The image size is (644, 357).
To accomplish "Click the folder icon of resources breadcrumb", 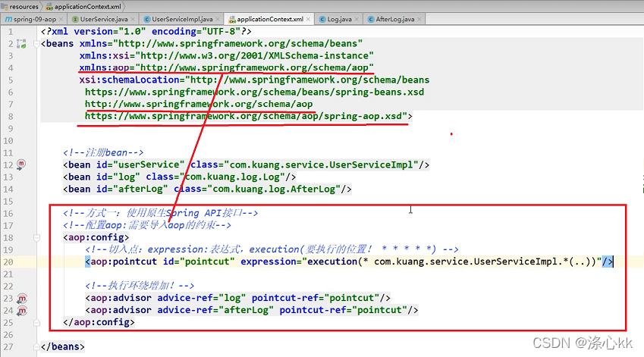I will click(x=4, y=7).
